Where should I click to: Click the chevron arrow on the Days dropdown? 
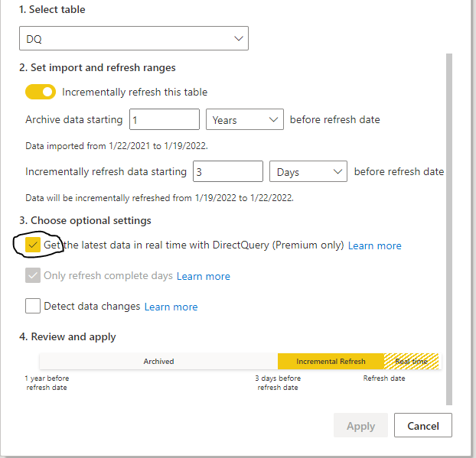tap(336, 172)
